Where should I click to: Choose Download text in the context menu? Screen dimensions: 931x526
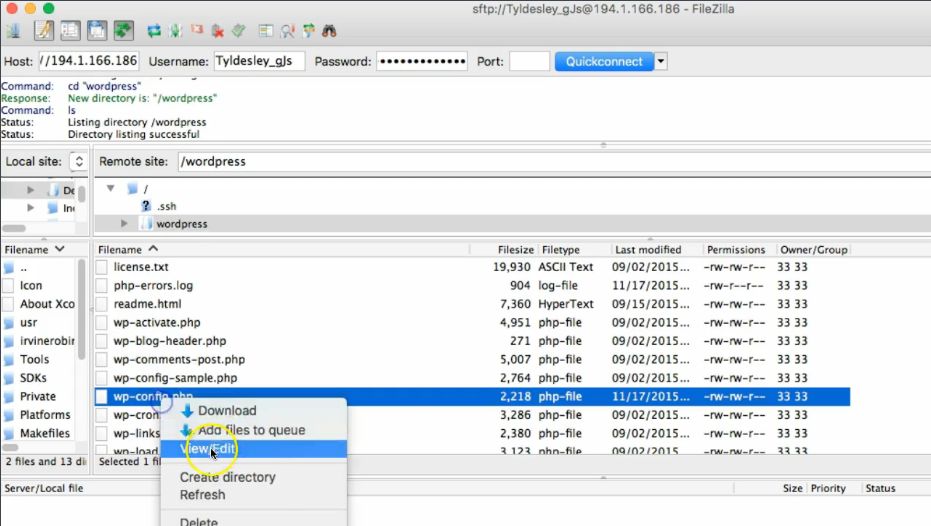pyautogui.click(x=227, y=411)
